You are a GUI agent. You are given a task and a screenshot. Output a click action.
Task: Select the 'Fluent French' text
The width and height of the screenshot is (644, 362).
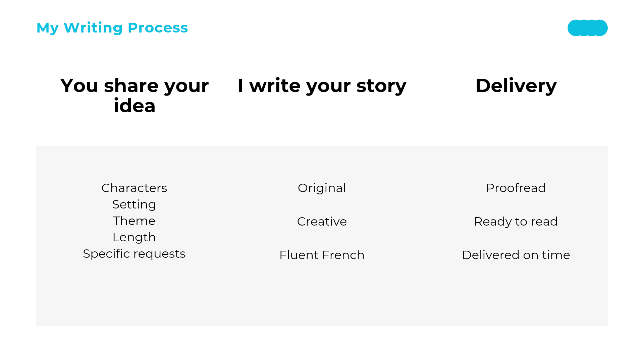pyautogui.click(x=322, y=255)
